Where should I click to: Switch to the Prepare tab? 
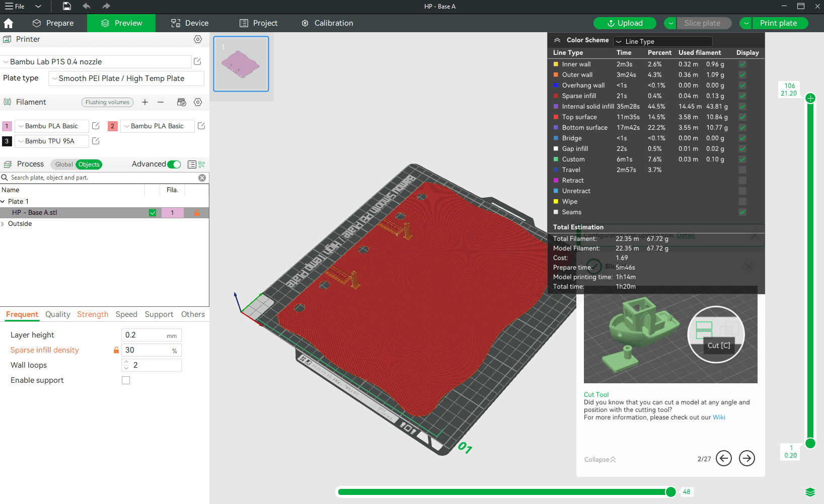click(x=53, y=23)
